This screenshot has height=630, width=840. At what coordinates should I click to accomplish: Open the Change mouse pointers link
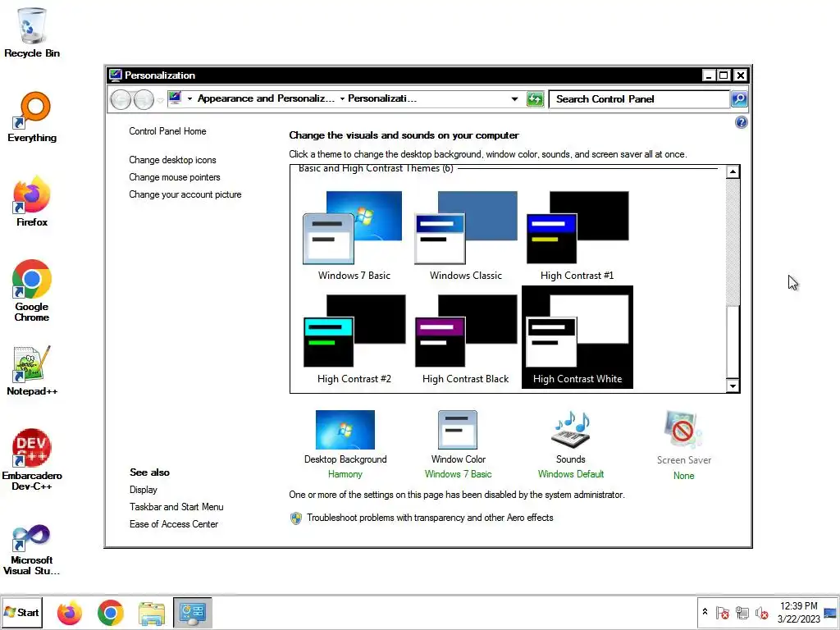175,177
